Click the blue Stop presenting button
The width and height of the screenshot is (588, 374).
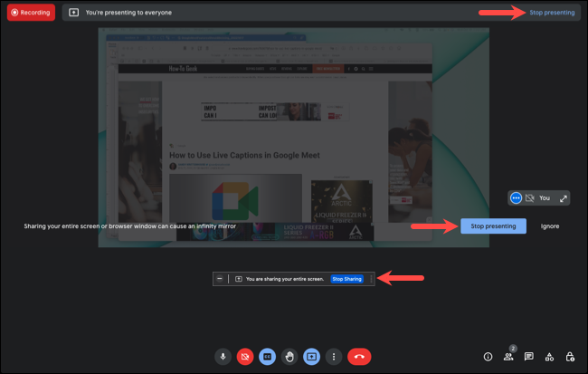[x=493, y=226]
